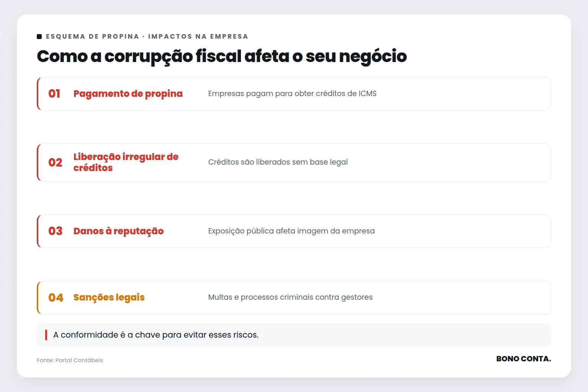
Task: Click the number '01'
Action: [54, 94]
